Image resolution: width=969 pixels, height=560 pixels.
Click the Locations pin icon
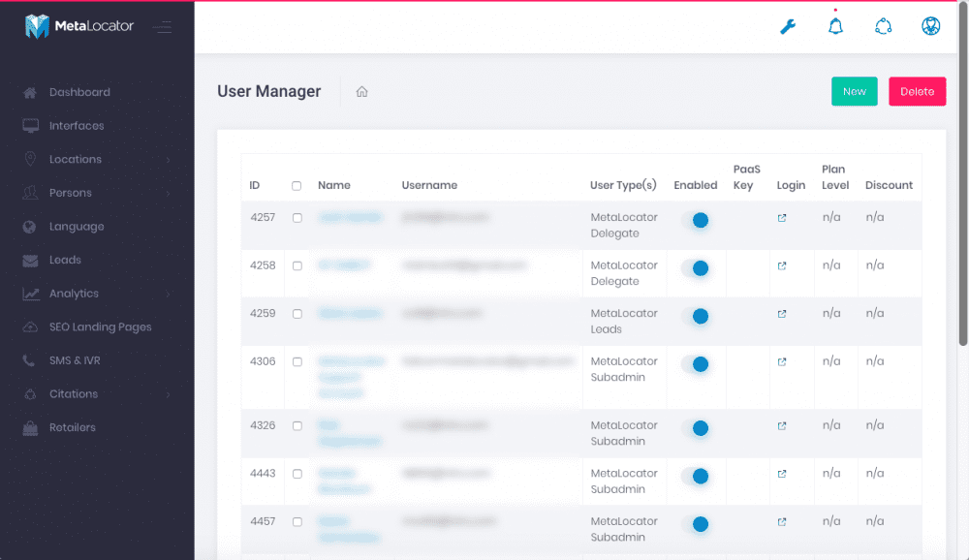(x=30, y=160)
